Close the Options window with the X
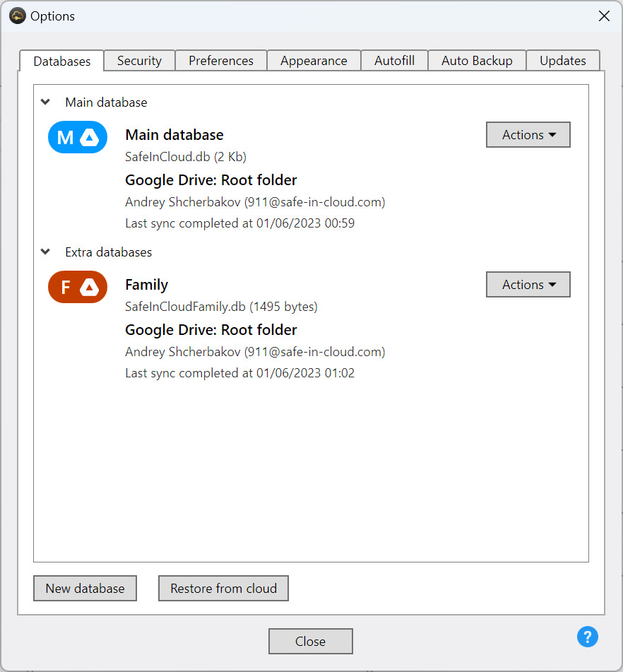Screen dimensions: 623x672 [x=604, y=16]
